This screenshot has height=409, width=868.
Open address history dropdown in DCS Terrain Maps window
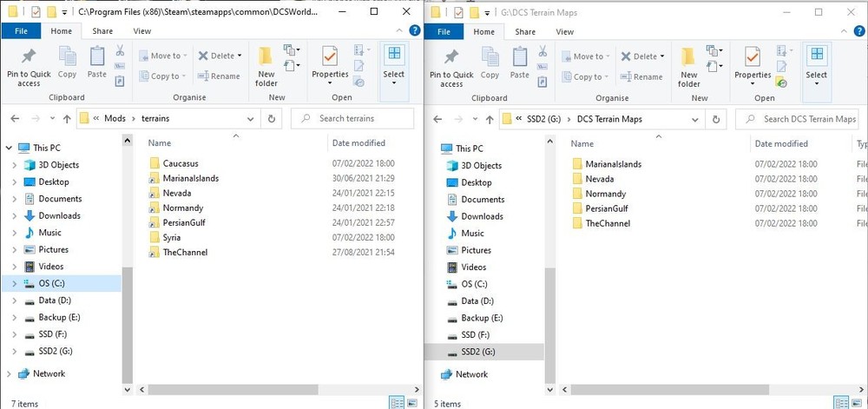695,119
